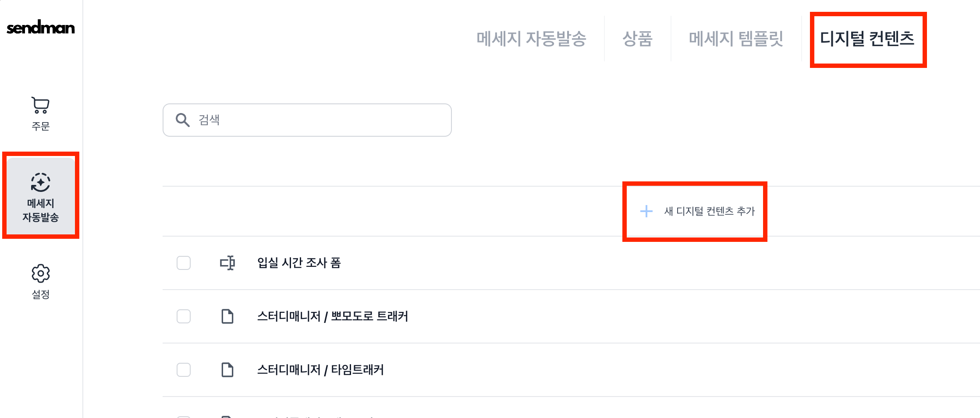Open the 상품 tab
This screenshot has height=418, width=980.
pos(637,39)
